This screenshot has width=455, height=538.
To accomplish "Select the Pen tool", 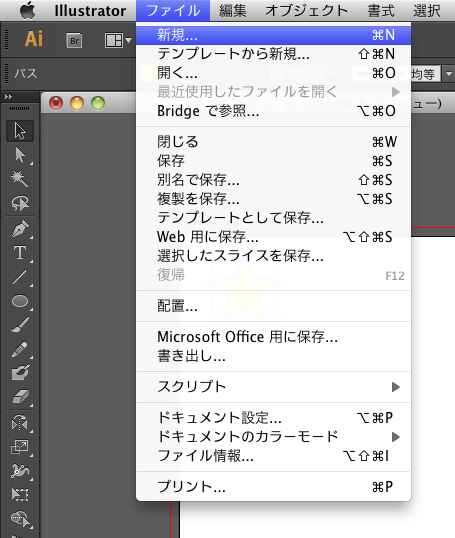I will point(20,229).
